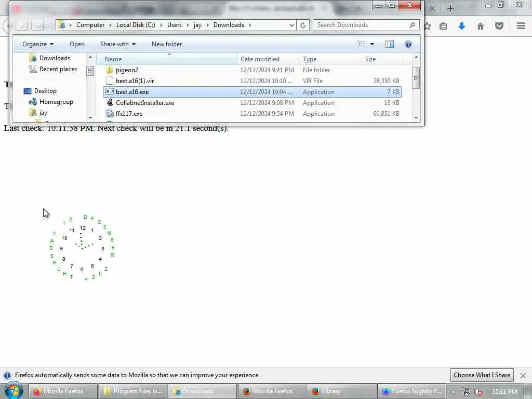
Task: Sort by Date modified column header
Action: (x=269, y=59)
